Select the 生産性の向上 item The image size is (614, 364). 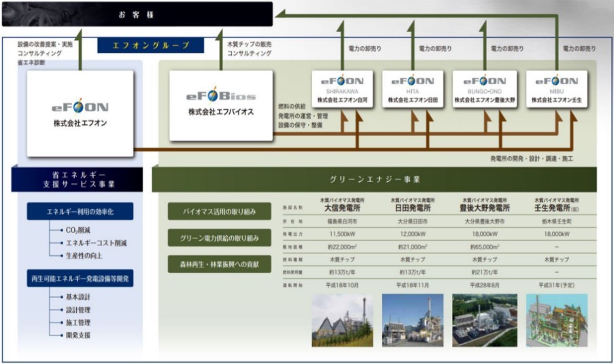[84, 255]
